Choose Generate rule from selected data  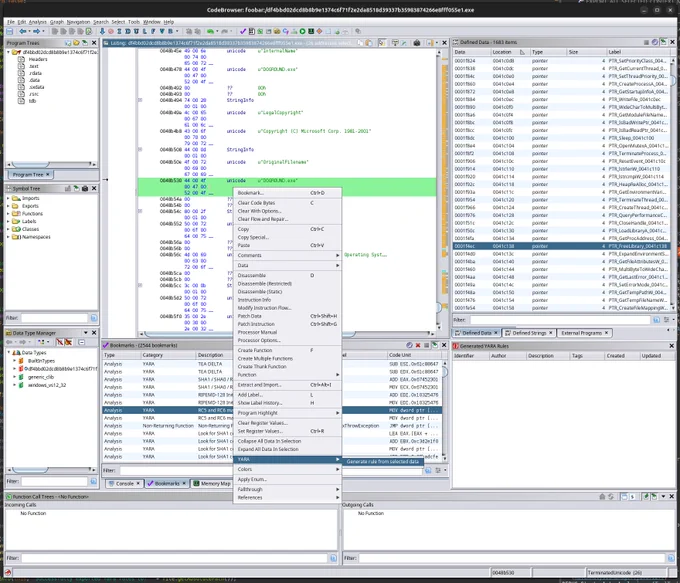[x=382, y=462]
